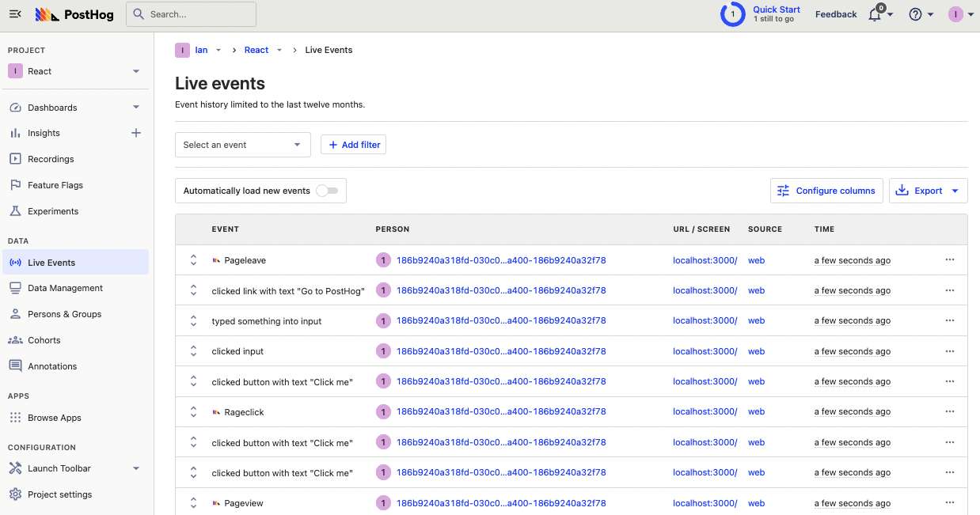Click the Configure columns button
The image size is (980, 515).
point(826,191)
